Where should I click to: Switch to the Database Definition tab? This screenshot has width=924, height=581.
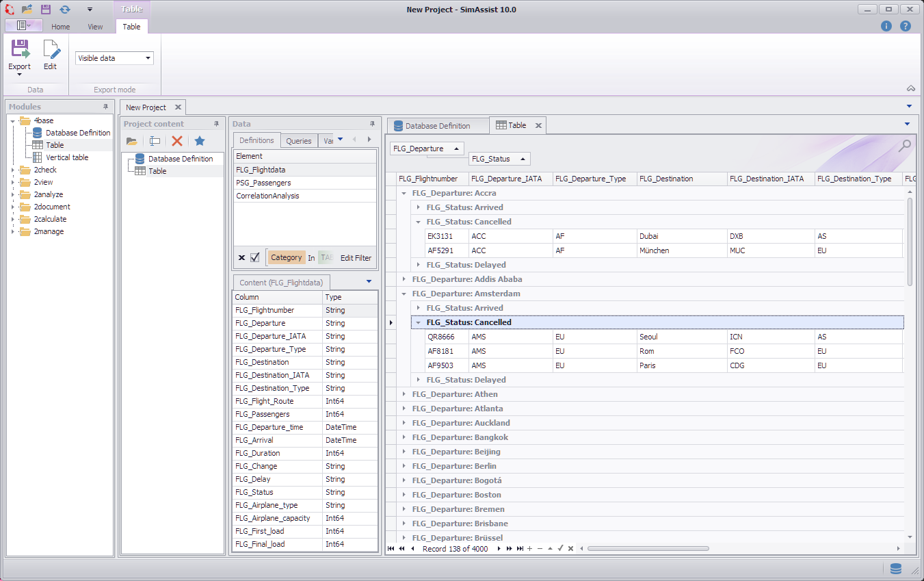(x=438, y=125)
